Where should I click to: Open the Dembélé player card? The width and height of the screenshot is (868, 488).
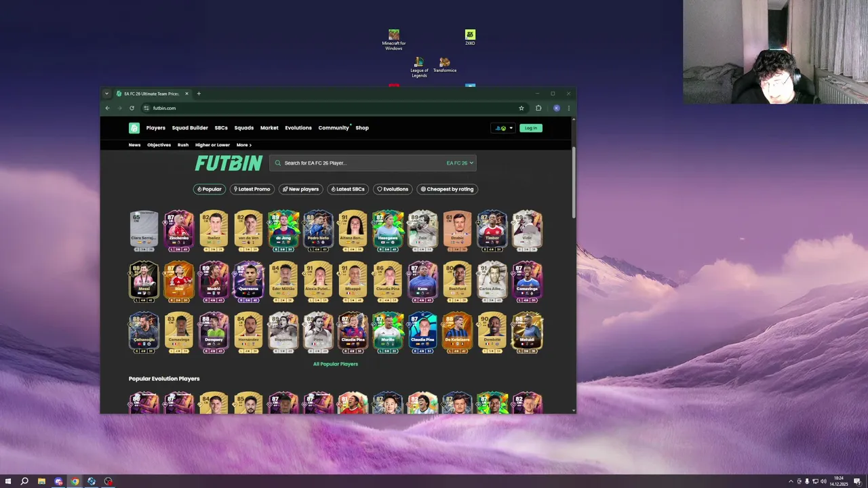coord(492,331)
